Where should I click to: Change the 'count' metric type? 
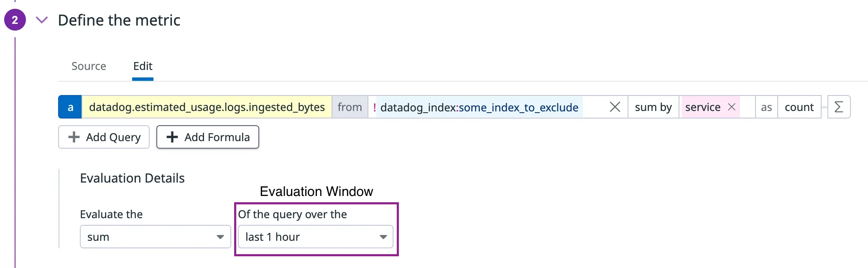[799, 107]
